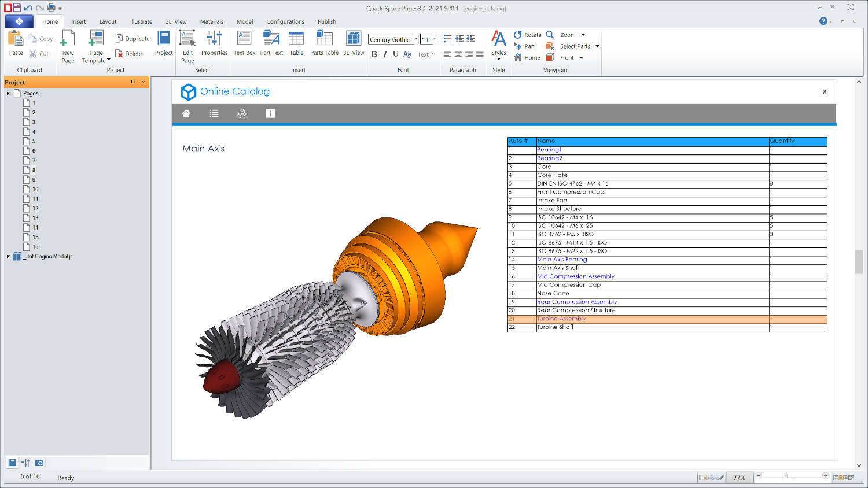Open the Properties tool in ribbon
The width and height of the screenshot is (868, 488).
(214, 43)
